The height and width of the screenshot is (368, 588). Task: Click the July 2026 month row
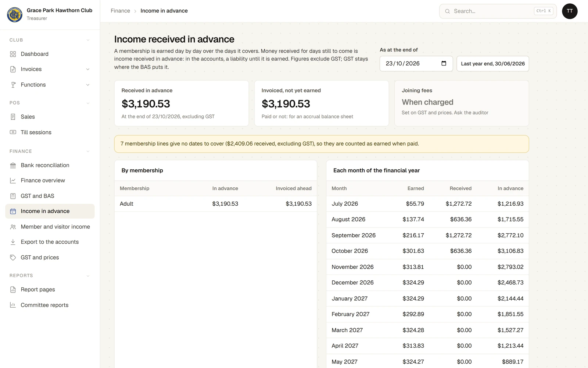point(427,204)
